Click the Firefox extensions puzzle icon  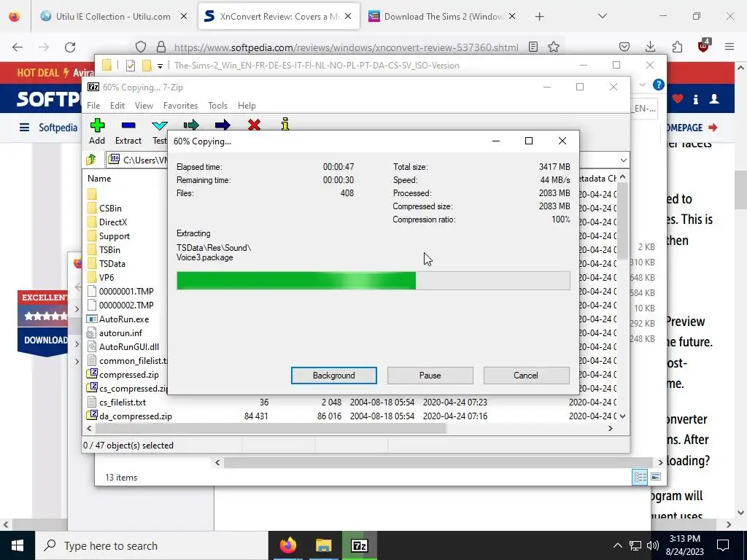tap(677, 47)
